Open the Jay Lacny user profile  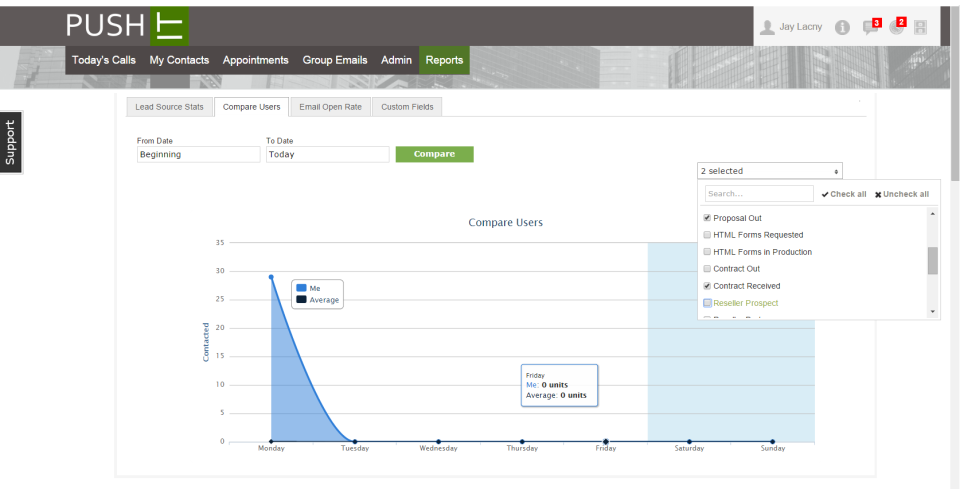tap(790, 27)
